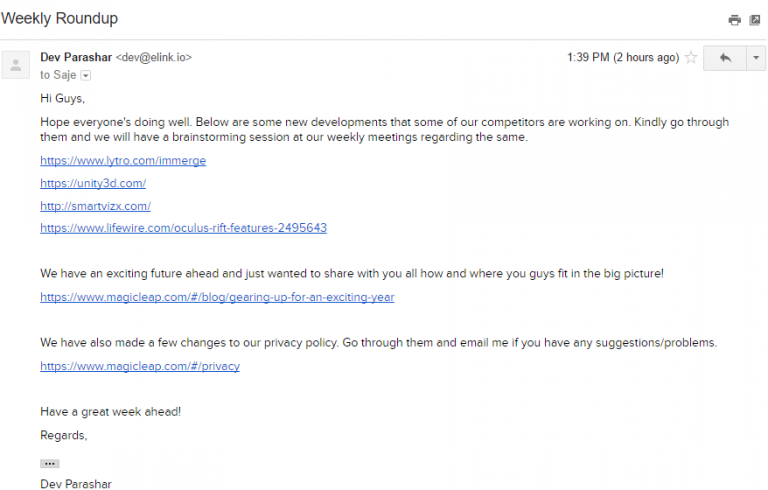Visit the unity3d.com link

tap(93, 183)
